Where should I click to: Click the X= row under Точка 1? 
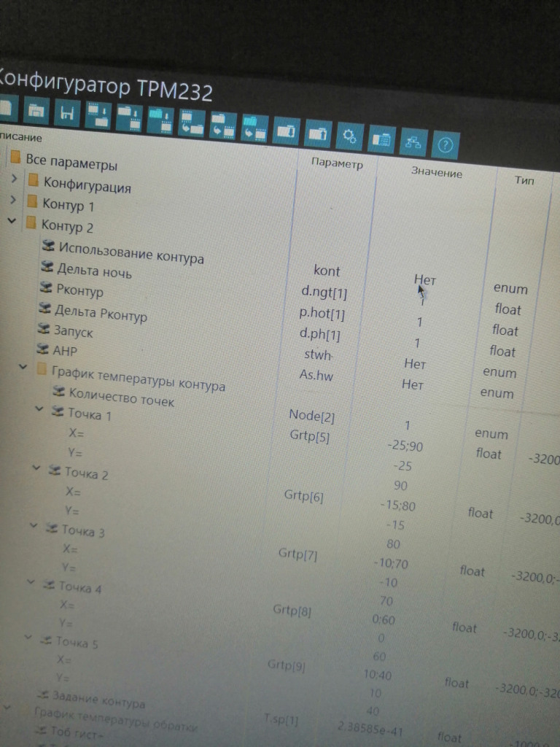click(76, 433)
